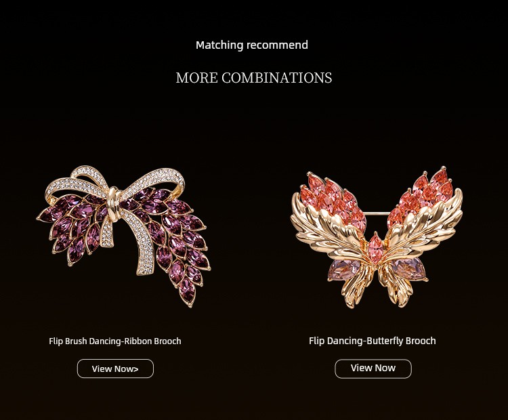The height and width of the screenshot is (420, 508).
Task: Click the left purple crystal cluster on ribbon brooch
Action: [73, 227]
